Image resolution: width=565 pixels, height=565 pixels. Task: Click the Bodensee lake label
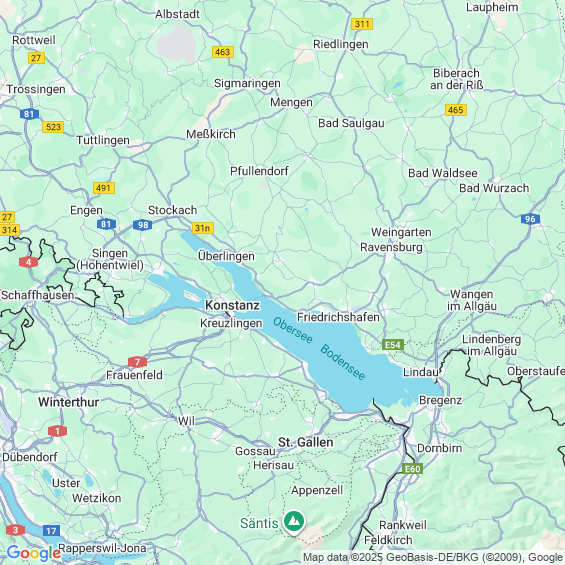342,362
